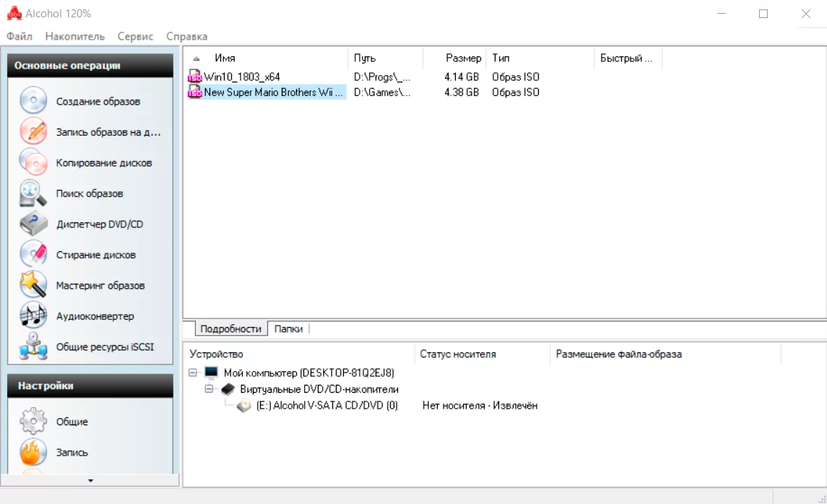This screenshot has height=504, width=827.
Task: Collapse the Виртуальные DVD/CD-накопители node
Action: point(209,389)
